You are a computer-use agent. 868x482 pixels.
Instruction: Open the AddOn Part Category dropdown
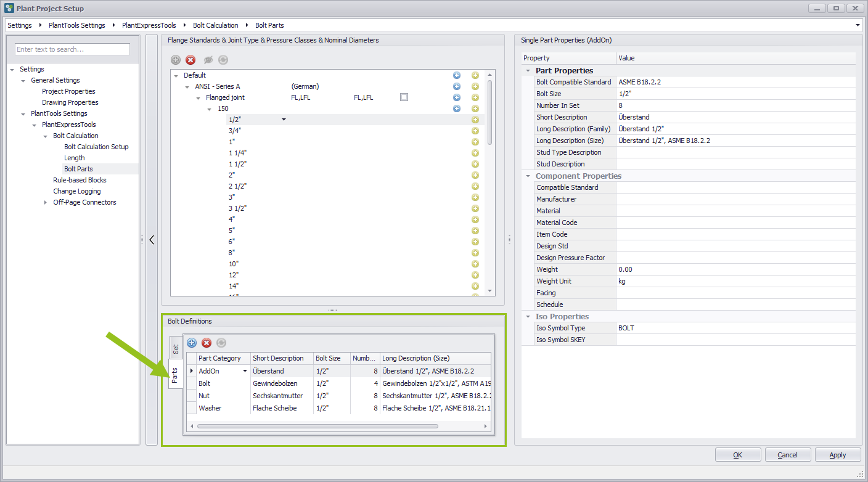pyautogui.click(x=245, y=371)
